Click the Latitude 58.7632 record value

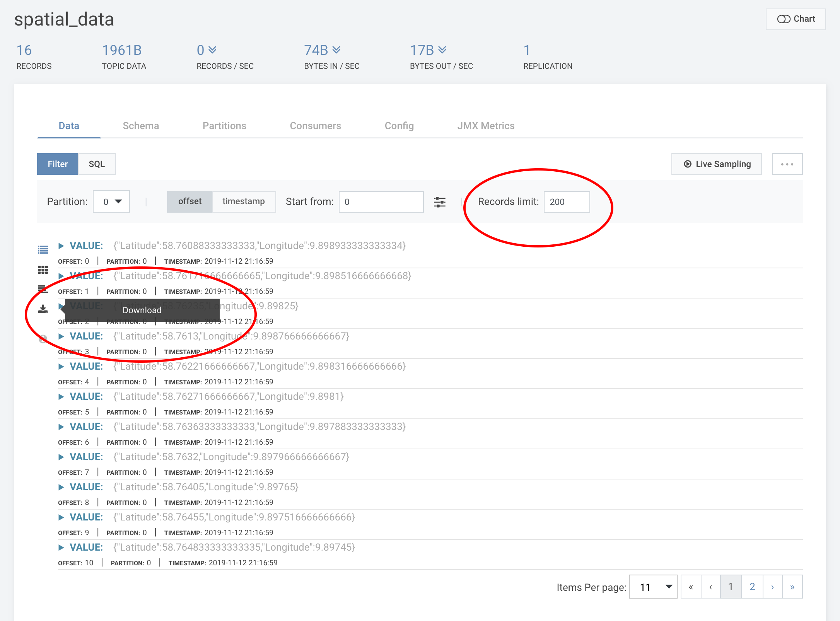point(231,457)
